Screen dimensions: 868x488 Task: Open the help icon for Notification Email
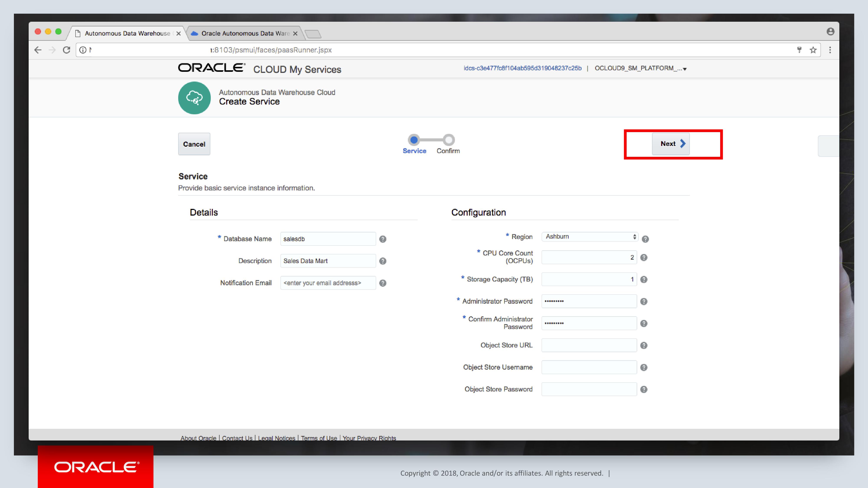pyautogui.click(x=382, y=283)
